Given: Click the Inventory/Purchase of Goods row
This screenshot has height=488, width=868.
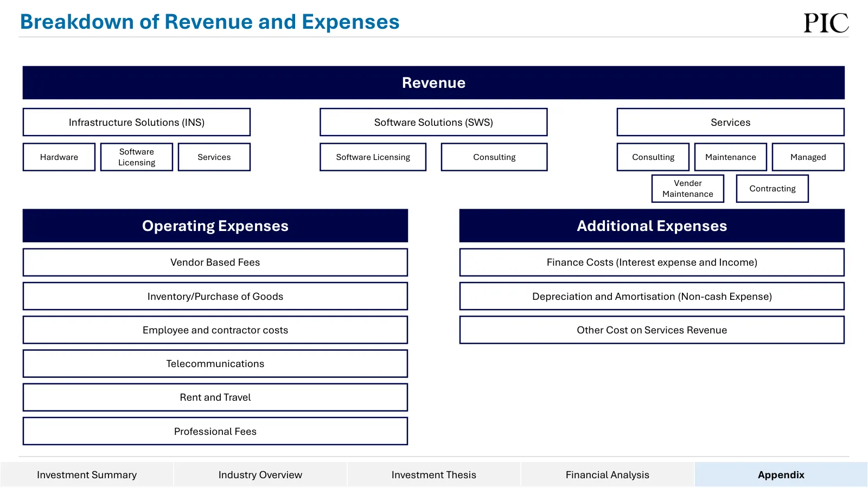Looking at the screenshot, I should tap(215, 296).
